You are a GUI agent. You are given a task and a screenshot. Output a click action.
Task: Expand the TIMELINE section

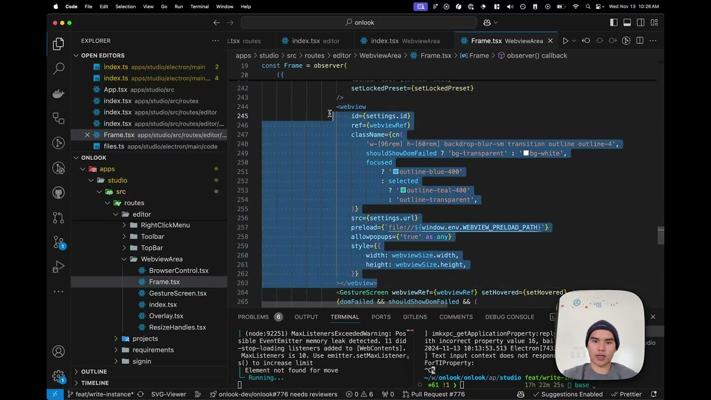(95, 383)
